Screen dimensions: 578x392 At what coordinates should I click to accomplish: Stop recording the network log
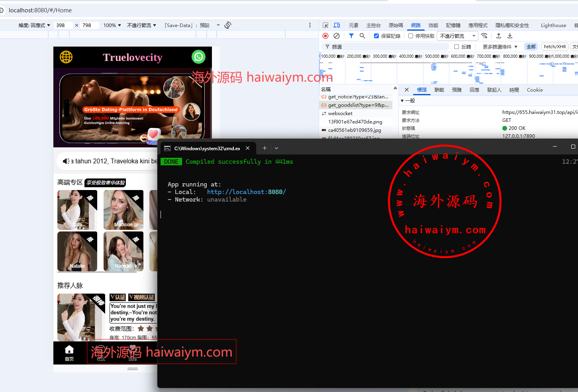(325, 36)
